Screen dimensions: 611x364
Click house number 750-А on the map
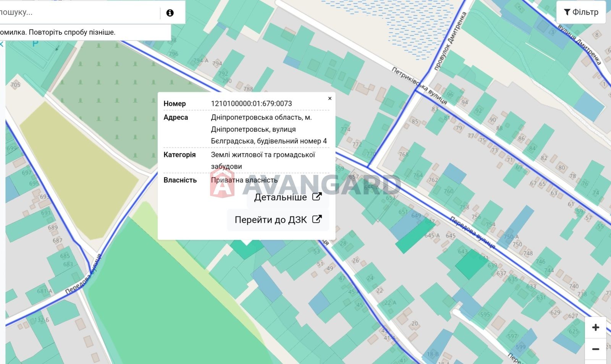point(511,237)
